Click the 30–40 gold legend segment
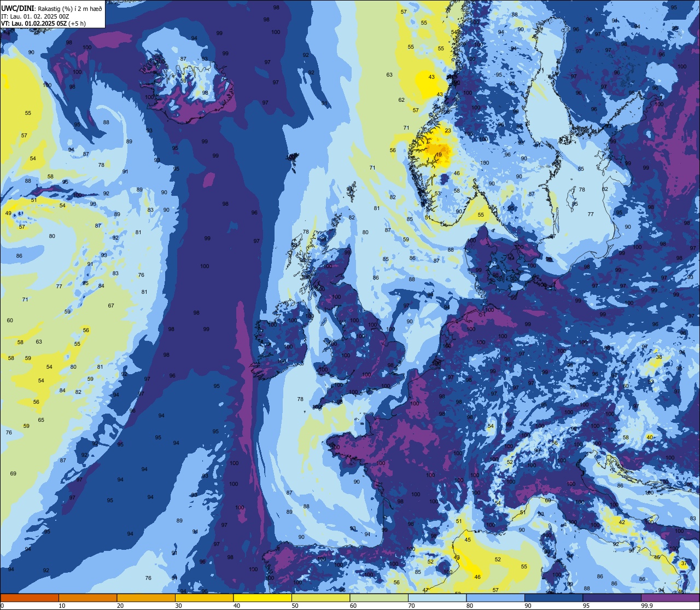Image resolution: width=700 pixels, height=610 pixels. 204,597
